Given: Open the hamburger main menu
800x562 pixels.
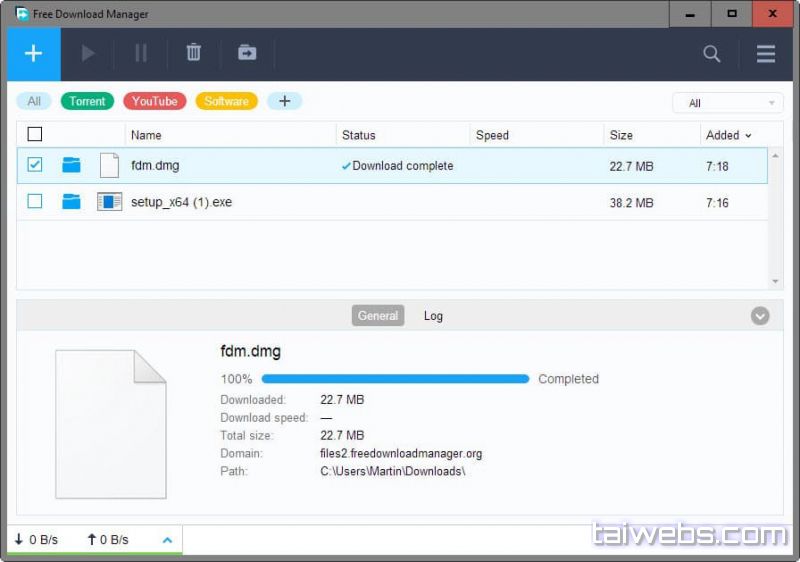Looking at the screenshot, I should [x=766, y=54].
